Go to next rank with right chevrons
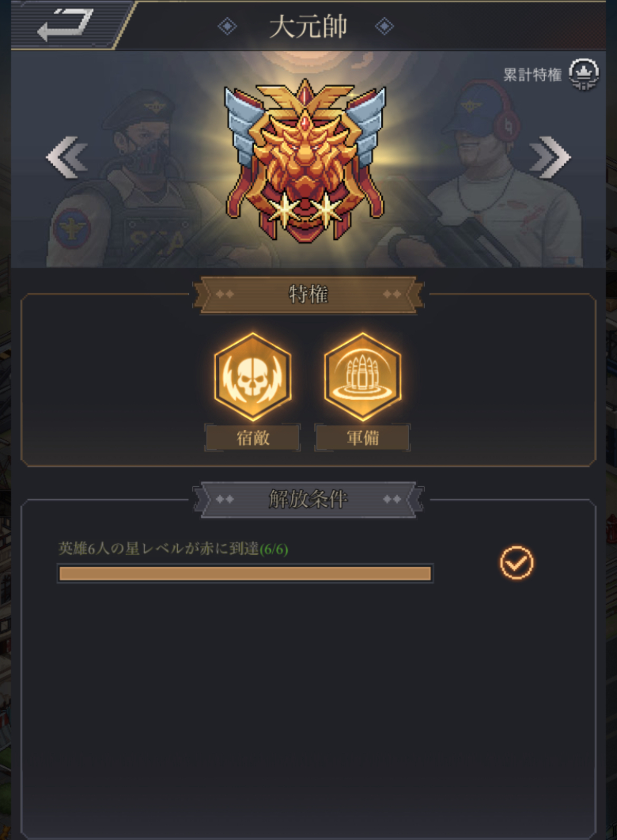Viewport: 617px width, 840px height. pyautogui.click(x=550, y=157)
